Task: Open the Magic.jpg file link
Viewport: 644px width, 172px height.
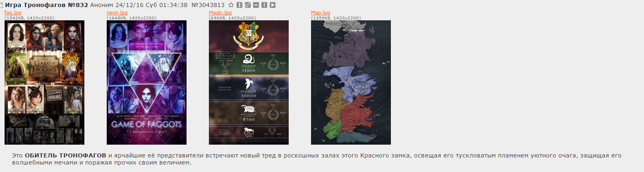Action: click(220, 13)
